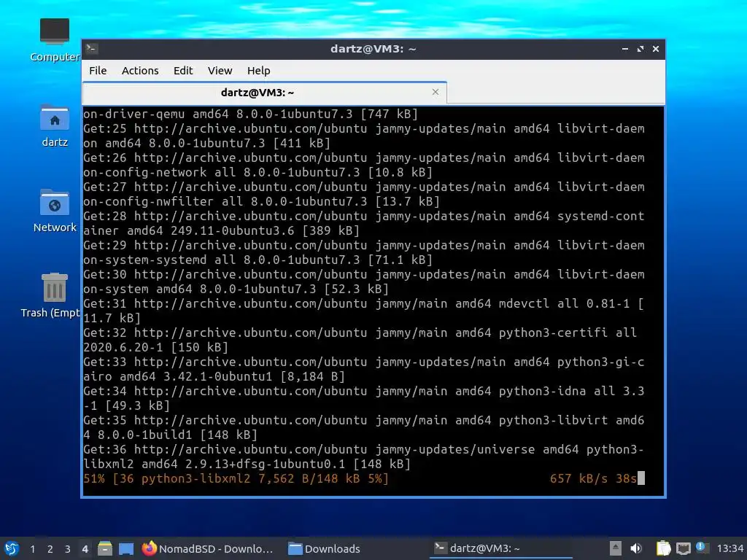Open the Help menu

pyautogui.click(x=259, y=71)
